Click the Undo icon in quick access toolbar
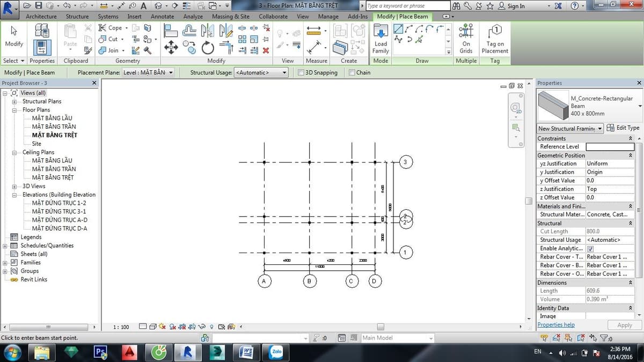Screen dimensions: 644x362 click(66, 5)
